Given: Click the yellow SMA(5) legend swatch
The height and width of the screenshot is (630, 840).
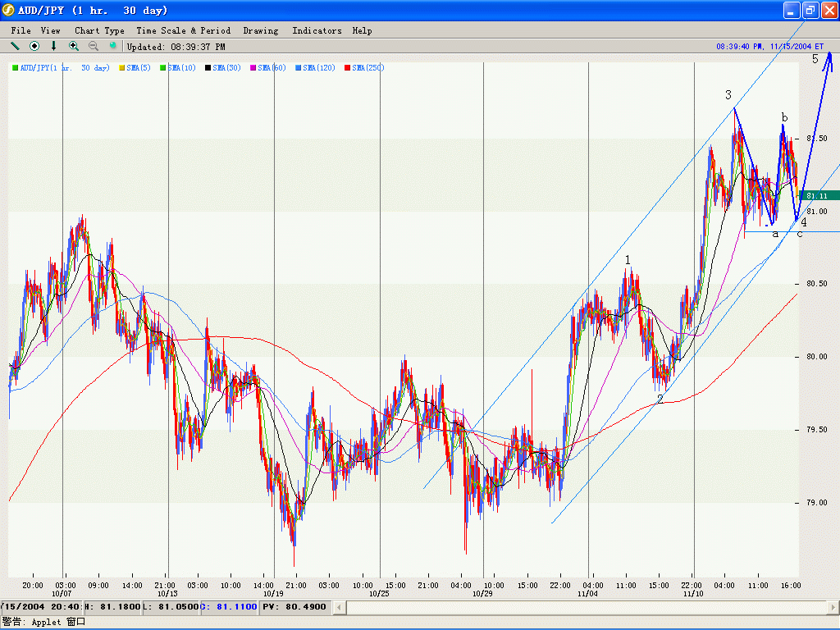Looking at the screenshot, I should [x=122, y=68].
